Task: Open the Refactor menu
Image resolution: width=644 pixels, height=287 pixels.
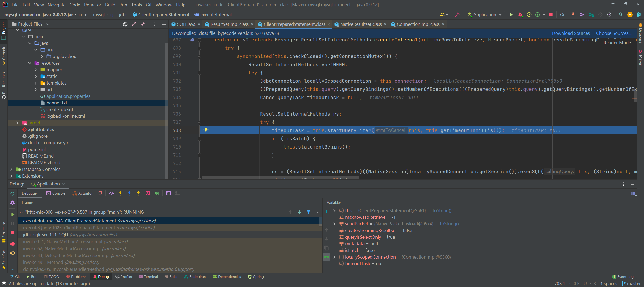Action: pos(92,5)
